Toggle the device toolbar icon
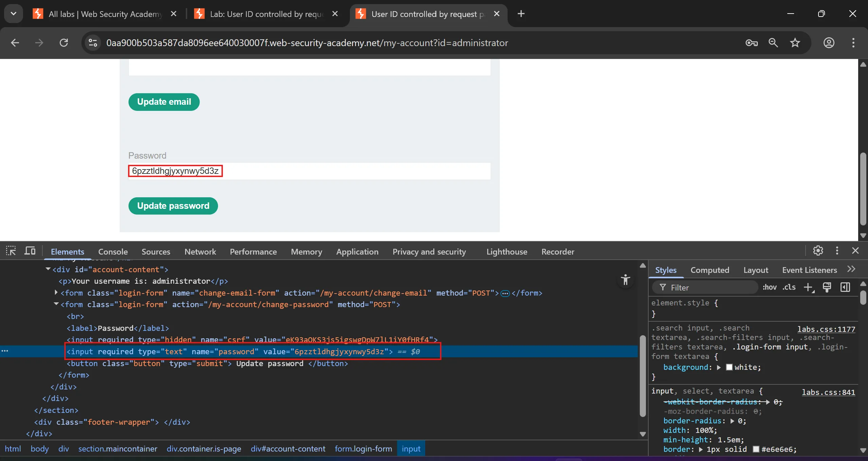The height and width of the screenshot is (461, 868). (x=30, y=251)
